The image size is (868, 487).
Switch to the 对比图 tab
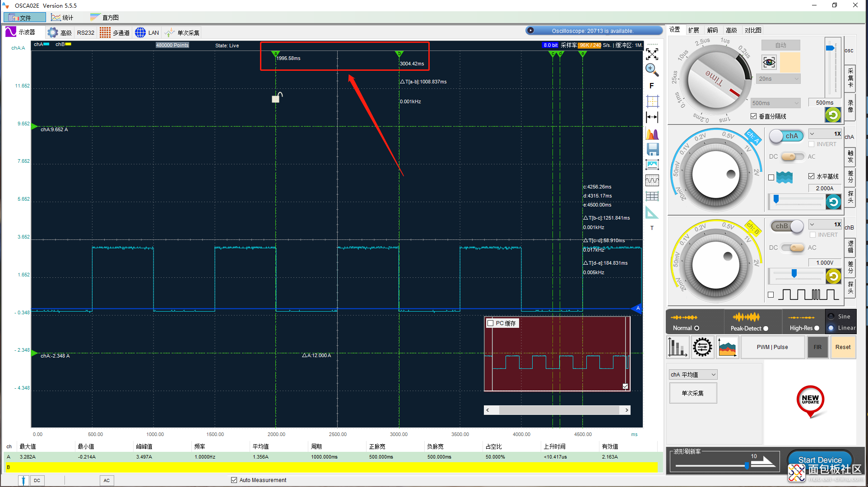click(x=753, y=30)
